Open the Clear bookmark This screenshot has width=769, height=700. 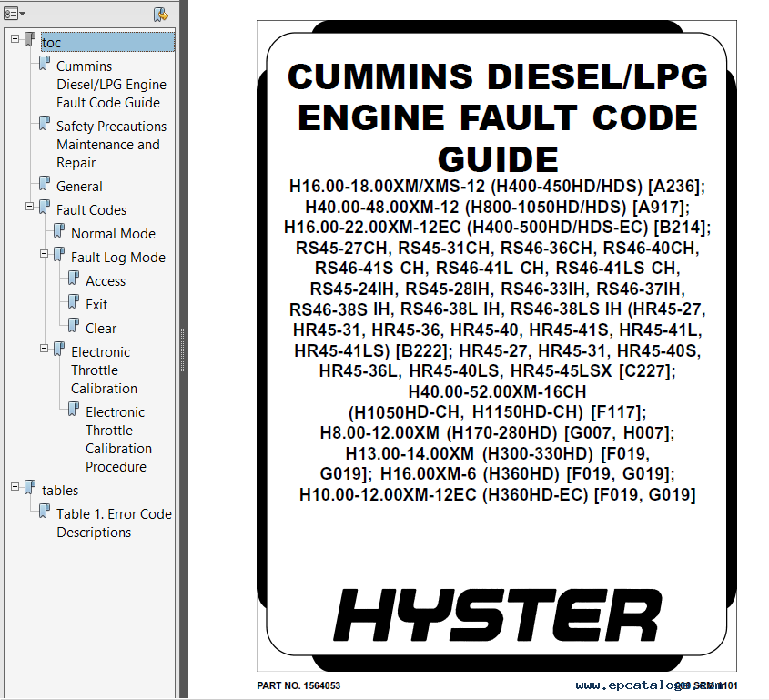(x=100, y=329)
